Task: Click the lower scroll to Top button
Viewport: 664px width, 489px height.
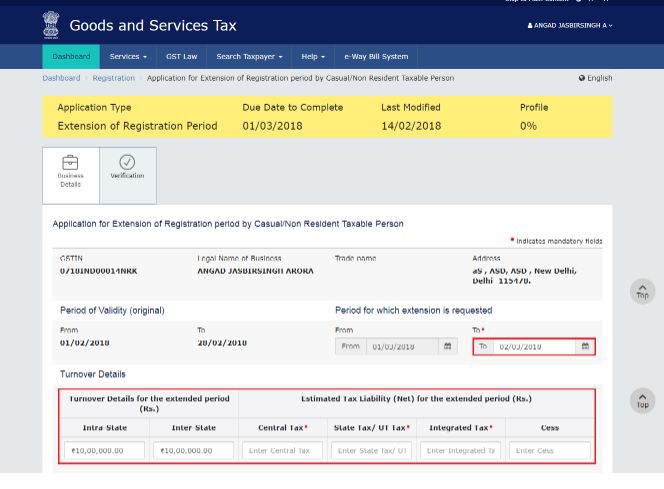Action: (x=642, y=401)
